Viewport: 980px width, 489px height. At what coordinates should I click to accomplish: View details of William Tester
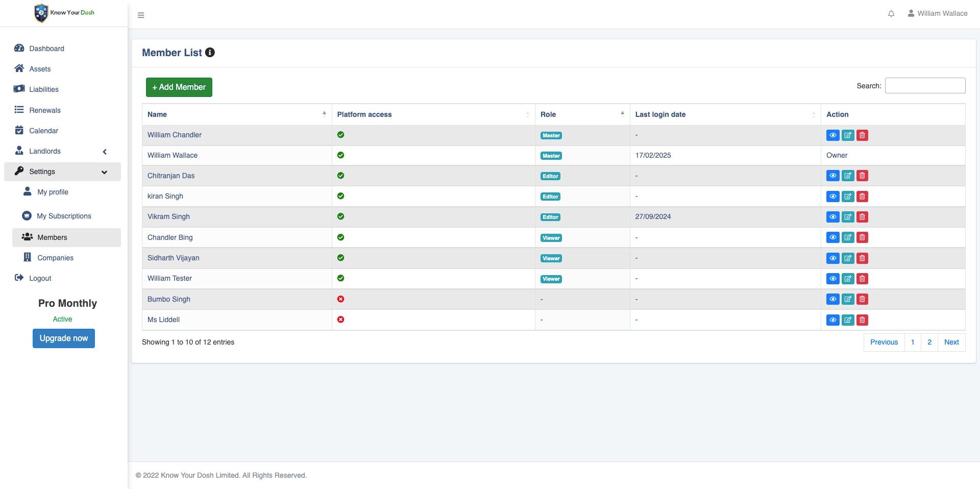832,279
